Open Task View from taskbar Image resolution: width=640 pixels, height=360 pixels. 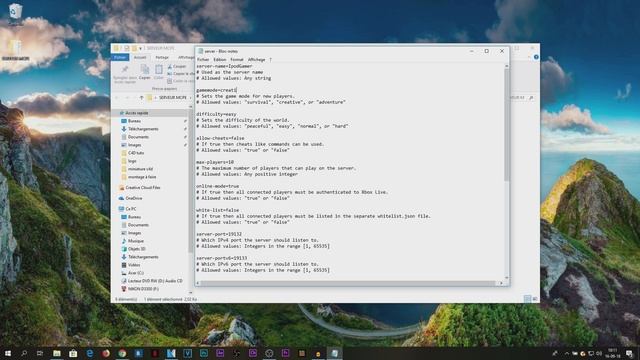[x=40, y=353]
